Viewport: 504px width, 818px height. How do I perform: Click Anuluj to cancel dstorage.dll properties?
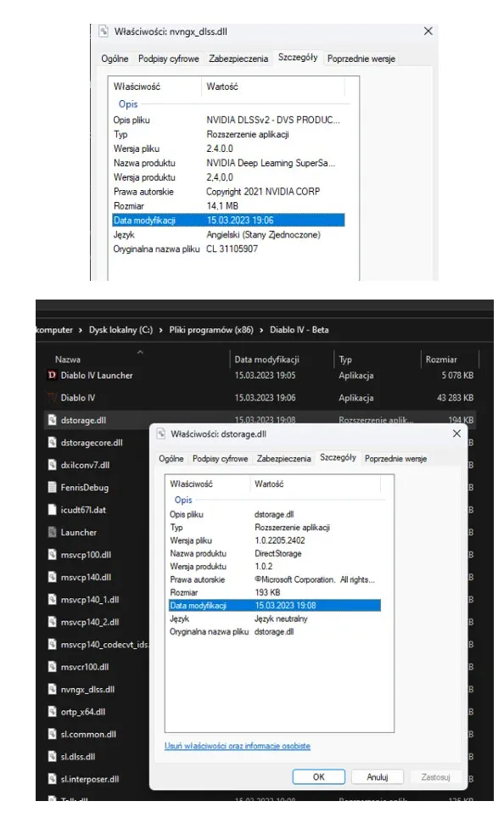(378, 776)
